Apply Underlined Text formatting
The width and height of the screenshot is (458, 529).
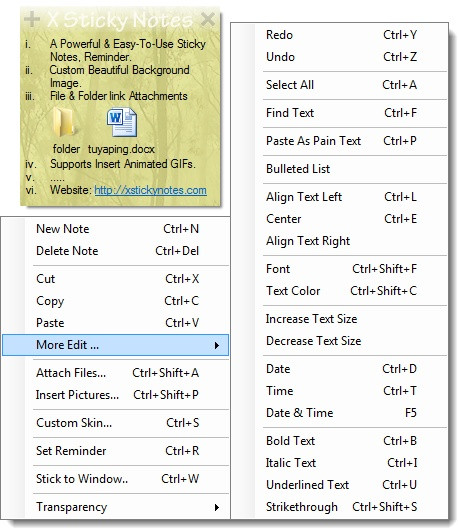(339, 484)
